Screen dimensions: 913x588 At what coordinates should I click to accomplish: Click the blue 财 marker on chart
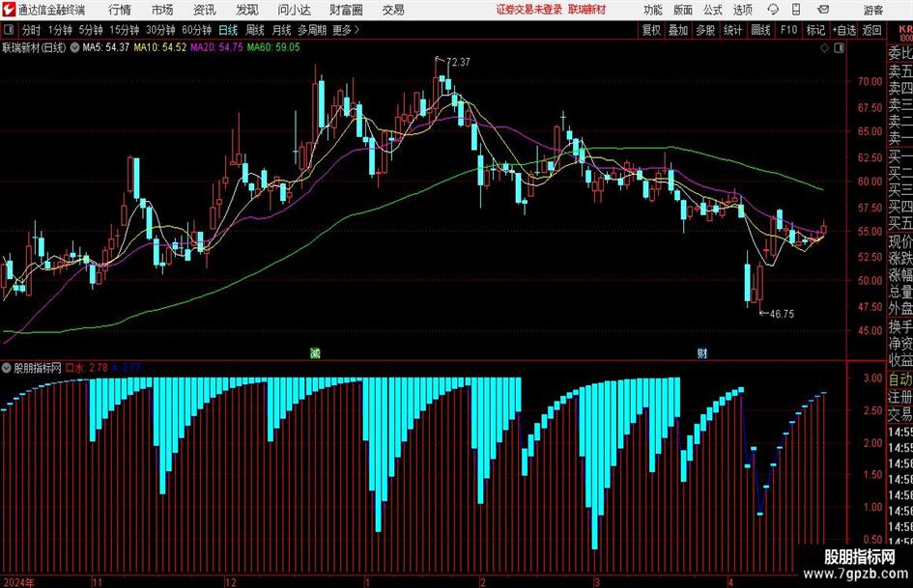click(x=702, y=352)
